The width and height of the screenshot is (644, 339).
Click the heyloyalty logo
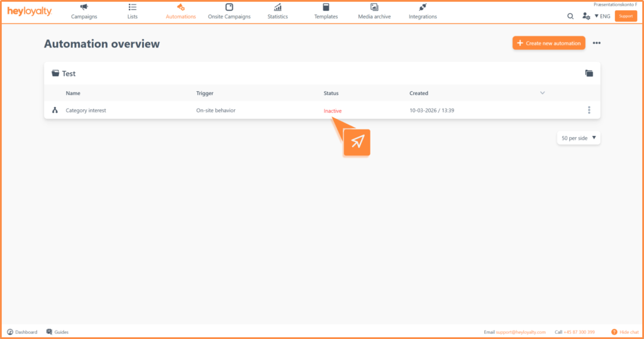coord(30,12)
